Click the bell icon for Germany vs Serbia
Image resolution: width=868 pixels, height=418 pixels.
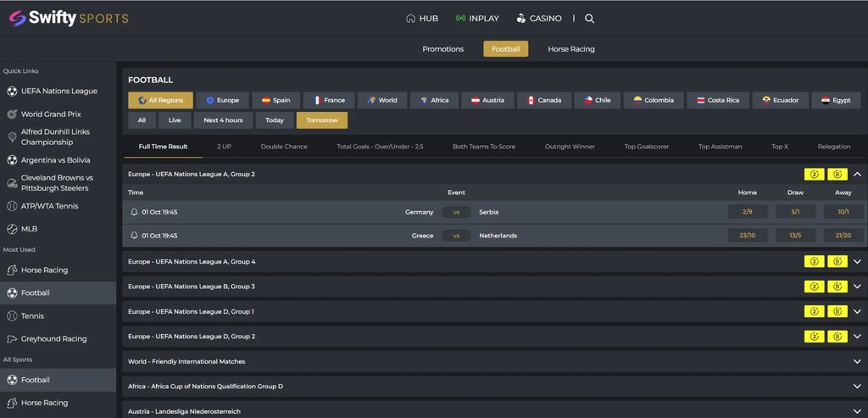[134, 212]
